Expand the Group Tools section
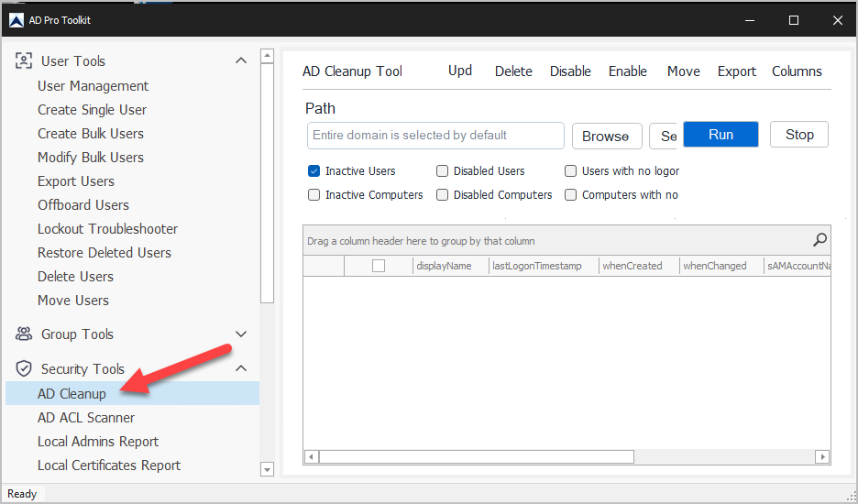 (x=241, y=334)
